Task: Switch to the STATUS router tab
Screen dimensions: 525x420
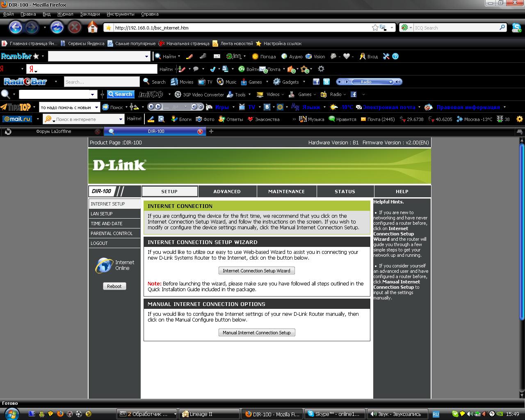Action: [345, 192]
